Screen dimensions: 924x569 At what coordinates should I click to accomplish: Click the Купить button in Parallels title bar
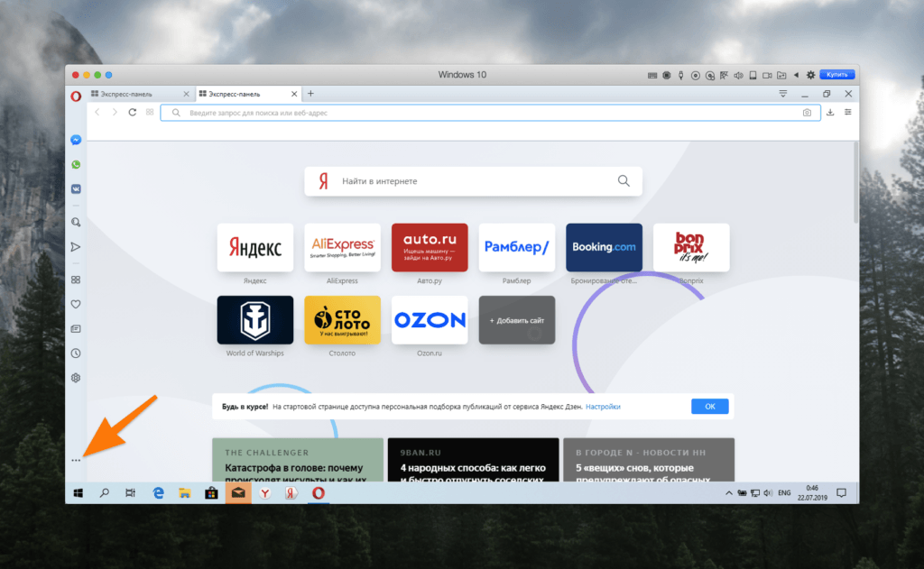pyautogui.click(x=836, y=75)
